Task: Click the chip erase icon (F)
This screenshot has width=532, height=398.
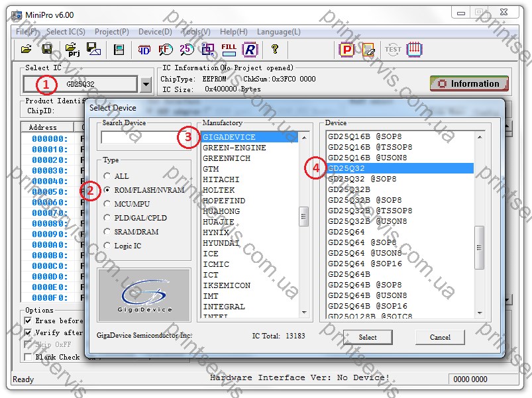Action: point(165,50)
